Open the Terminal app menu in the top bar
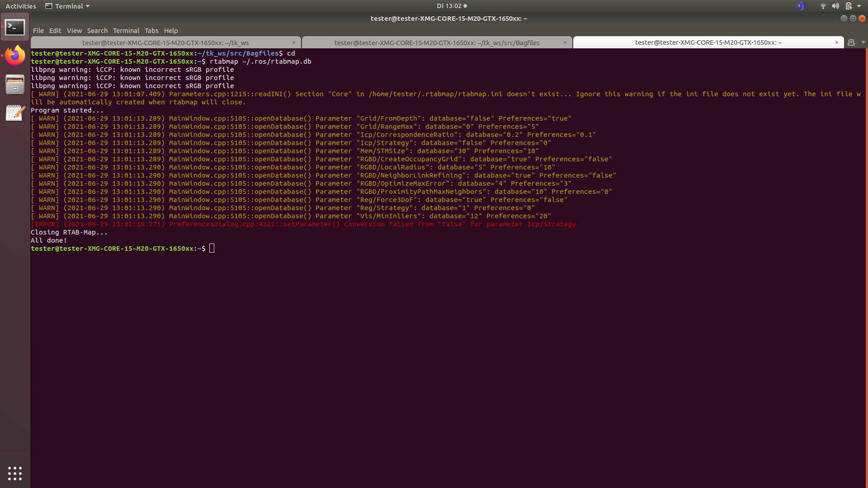The image size is (868, 488). coord(68,6)
